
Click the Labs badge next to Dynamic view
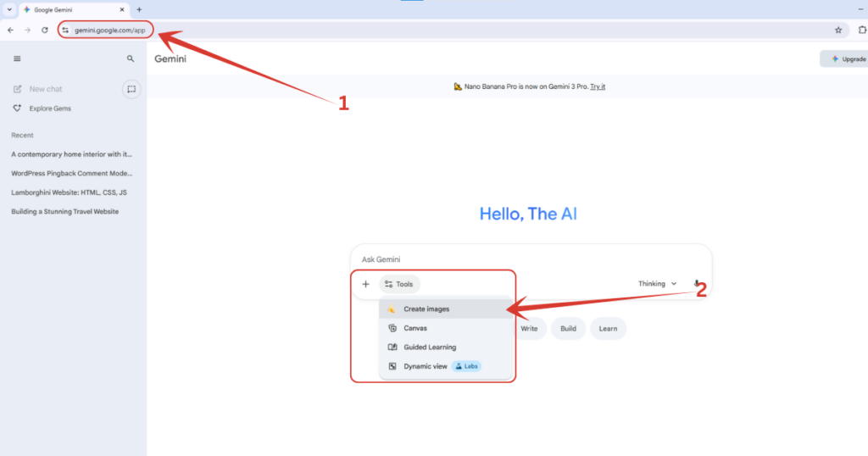467,366
